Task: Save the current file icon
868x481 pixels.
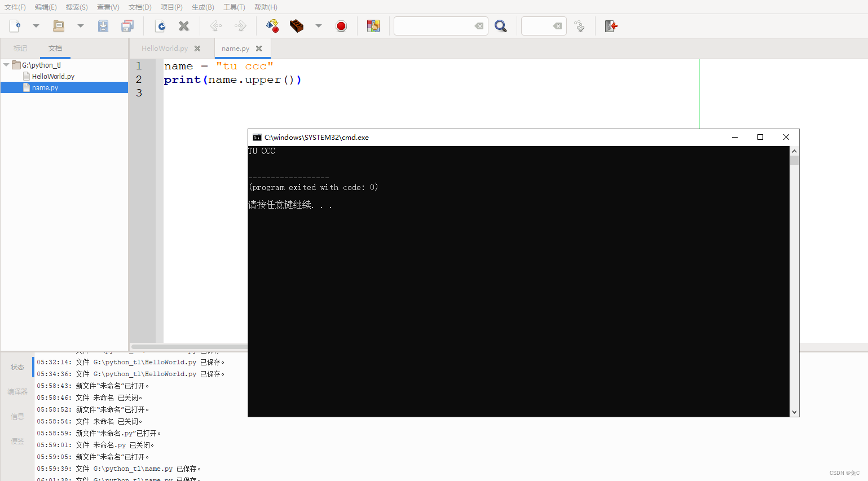Action: (x=103, y=26)
